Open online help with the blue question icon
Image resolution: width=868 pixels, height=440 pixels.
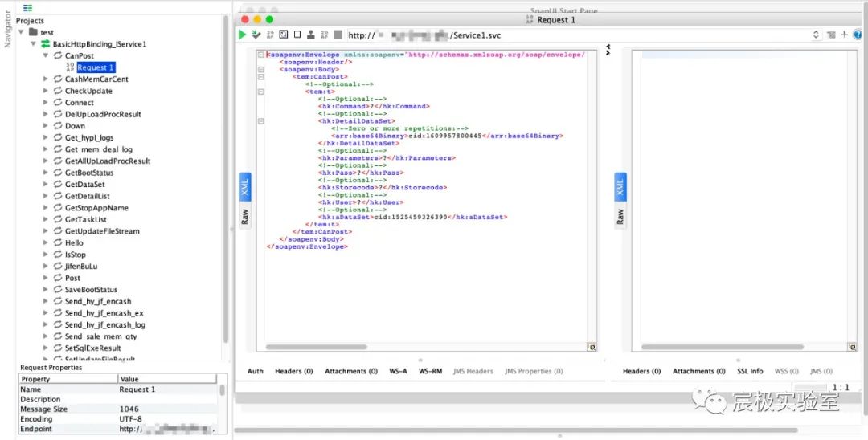[x=858, y=35]
